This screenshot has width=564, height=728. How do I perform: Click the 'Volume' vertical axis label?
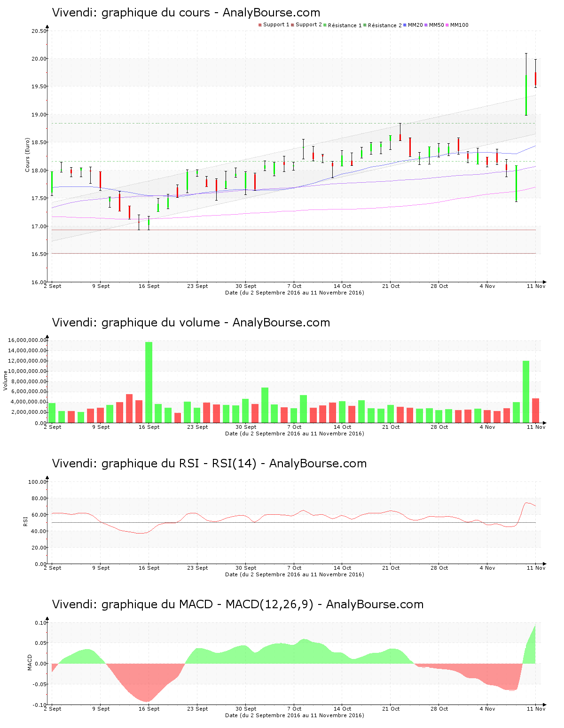[6, 380]
